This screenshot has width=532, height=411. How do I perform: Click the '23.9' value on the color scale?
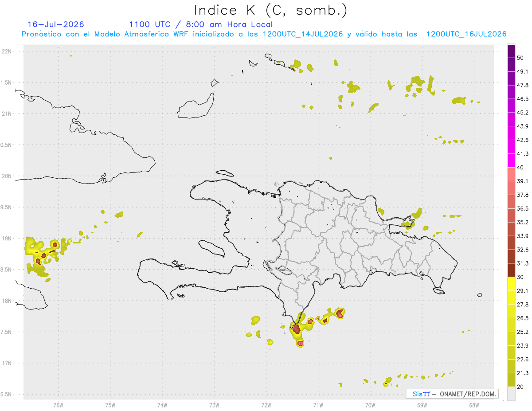(x=523, y=345)
